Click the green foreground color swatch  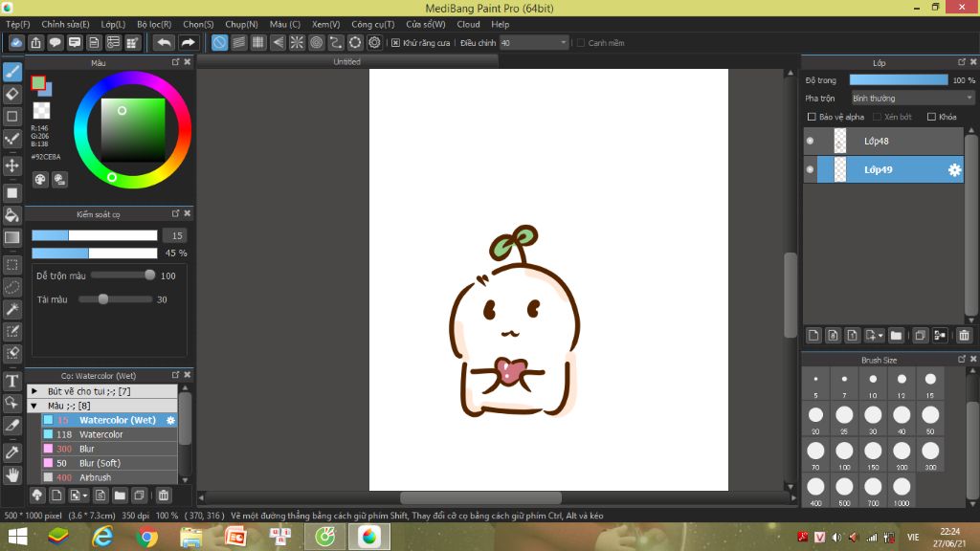click(38, 82)
